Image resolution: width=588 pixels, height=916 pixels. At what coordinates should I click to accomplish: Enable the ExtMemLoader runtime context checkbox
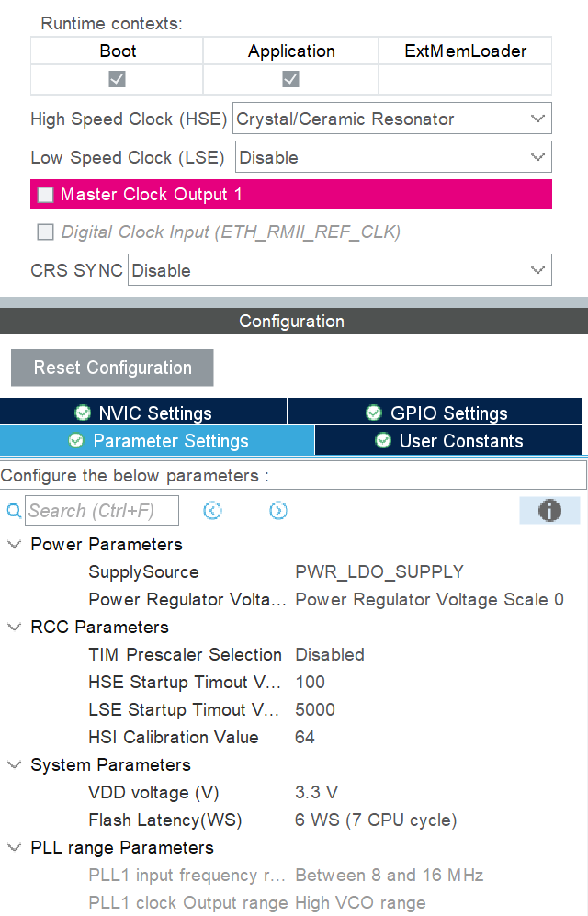click(x=464, y=81)
